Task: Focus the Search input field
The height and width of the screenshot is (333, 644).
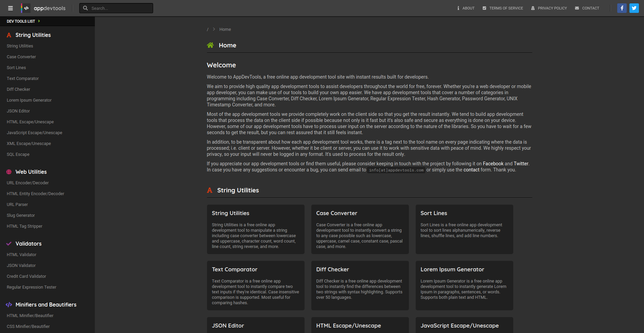Action: pyautogui.click(x=116, y=8)
